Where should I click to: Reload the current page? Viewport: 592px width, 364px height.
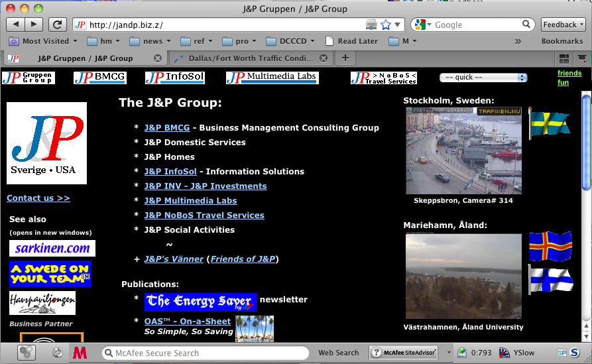coord(57,25)
